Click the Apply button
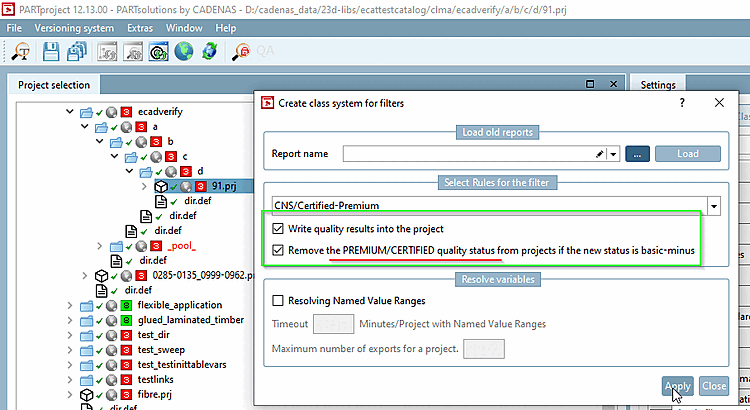 click(x=678, y=386)
